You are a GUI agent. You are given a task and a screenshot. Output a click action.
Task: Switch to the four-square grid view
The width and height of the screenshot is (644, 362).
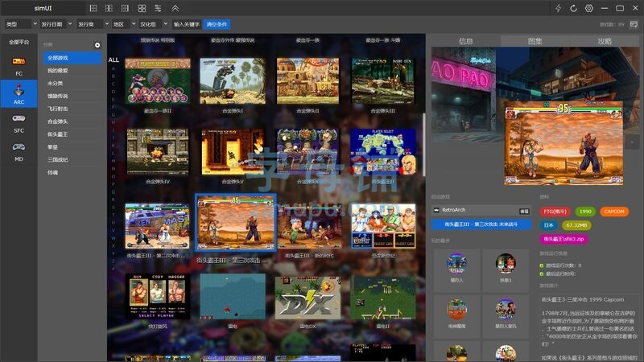142,8
